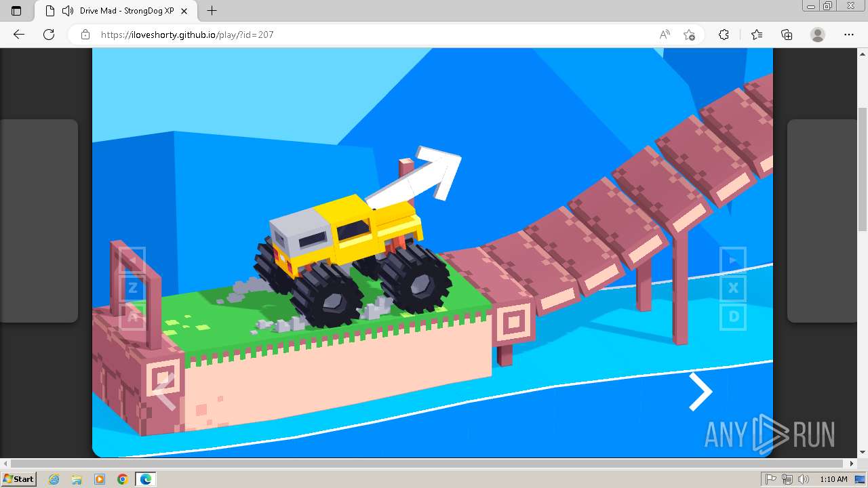This screenshot has width=868, height=488.
Task: Click the horizontal scroll left arrow
Action: click(x=5, y=464)
